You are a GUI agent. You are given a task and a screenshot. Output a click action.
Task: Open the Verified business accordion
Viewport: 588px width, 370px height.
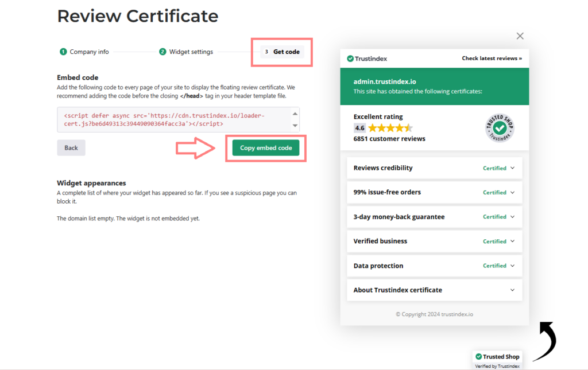click(434, 242)
